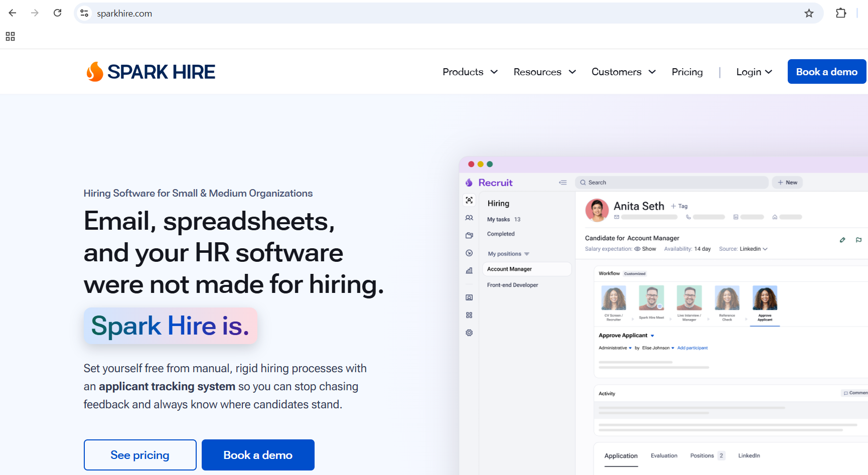
Task: Click Anita Seth's profile photo
Action: click(x=597, y=210)
